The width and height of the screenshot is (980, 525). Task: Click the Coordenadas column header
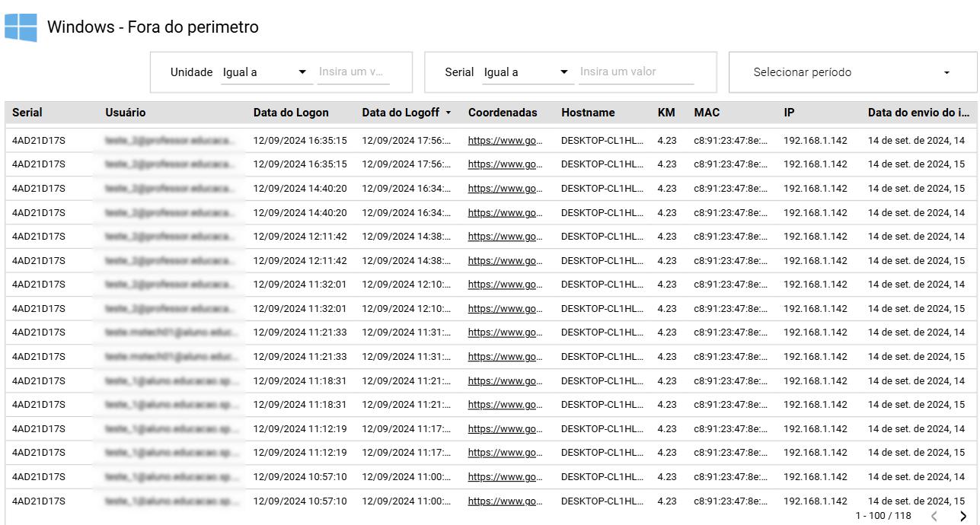tap(503, 113)
